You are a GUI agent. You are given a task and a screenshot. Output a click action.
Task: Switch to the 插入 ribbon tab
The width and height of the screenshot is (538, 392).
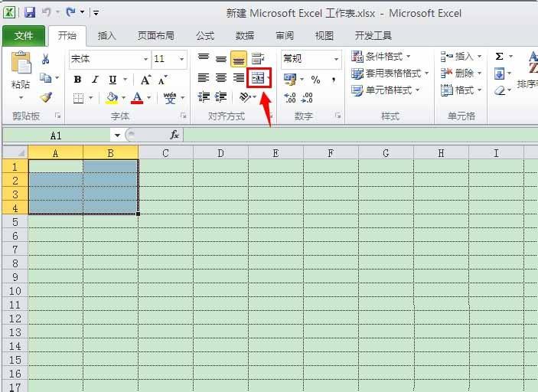(107, 36)
